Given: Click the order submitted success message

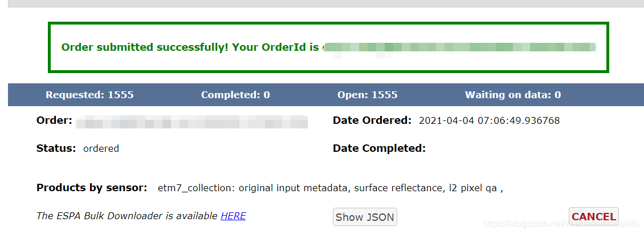Looking at the screenshot, I should point(190,47).
